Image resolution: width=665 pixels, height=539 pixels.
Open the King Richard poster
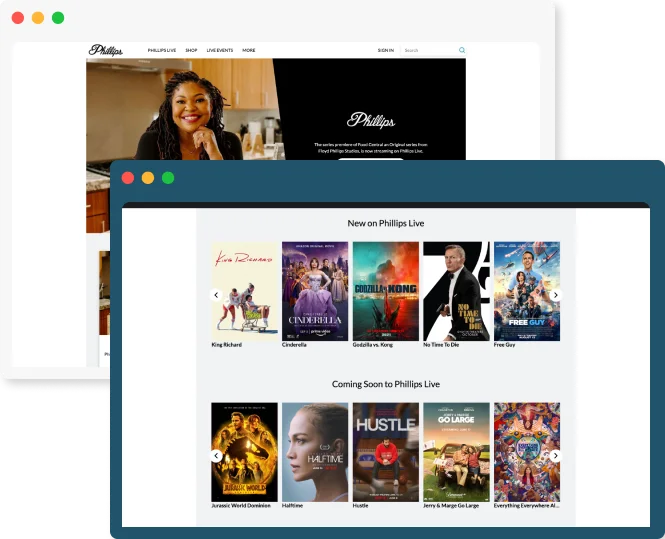click(244, 291)
